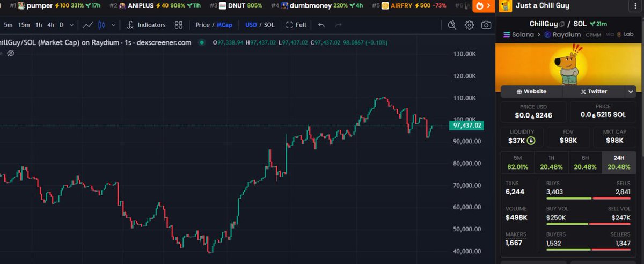This screenshot has width=644, height=264.
Task: Click the 21m pair age label
Action: [x=598, y=24]
